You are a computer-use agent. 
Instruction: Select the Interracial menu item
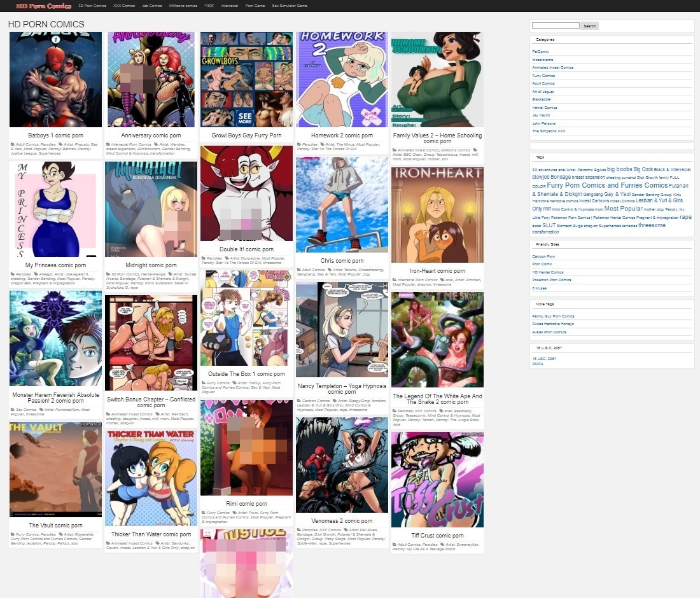click(231, 6)
